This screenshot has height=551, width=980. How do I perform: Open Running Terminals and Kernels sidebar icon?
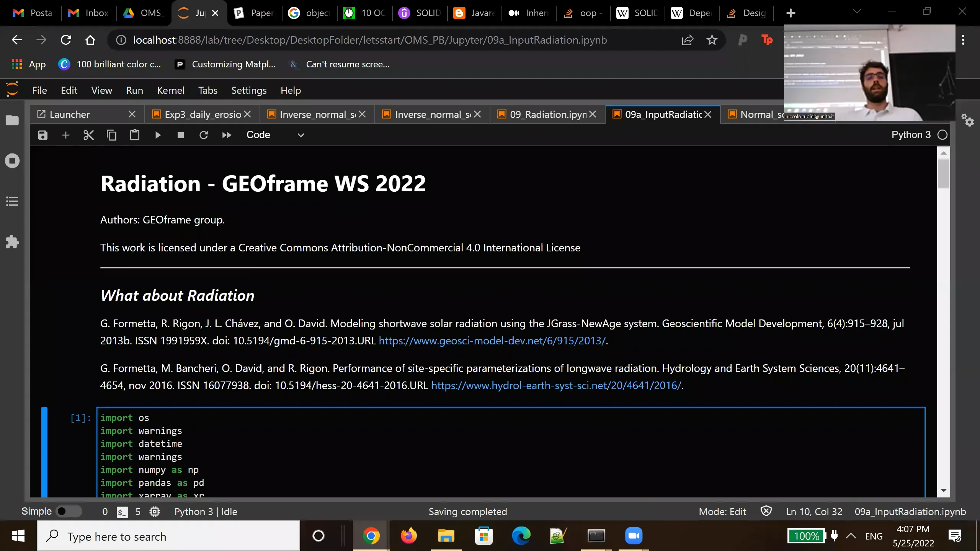[12, 161]
